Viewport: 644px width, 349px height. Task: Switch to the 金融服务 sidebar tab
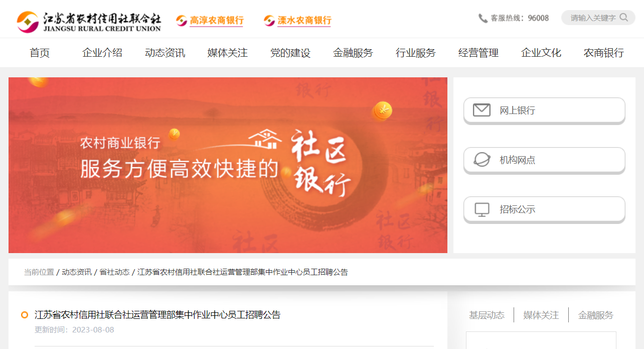[x=596, y=315]
